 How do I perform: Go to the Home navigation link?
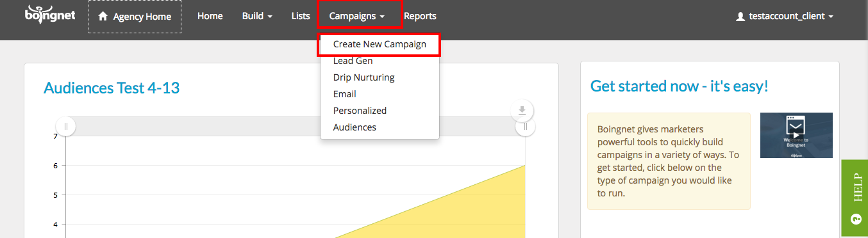point(210,16)
